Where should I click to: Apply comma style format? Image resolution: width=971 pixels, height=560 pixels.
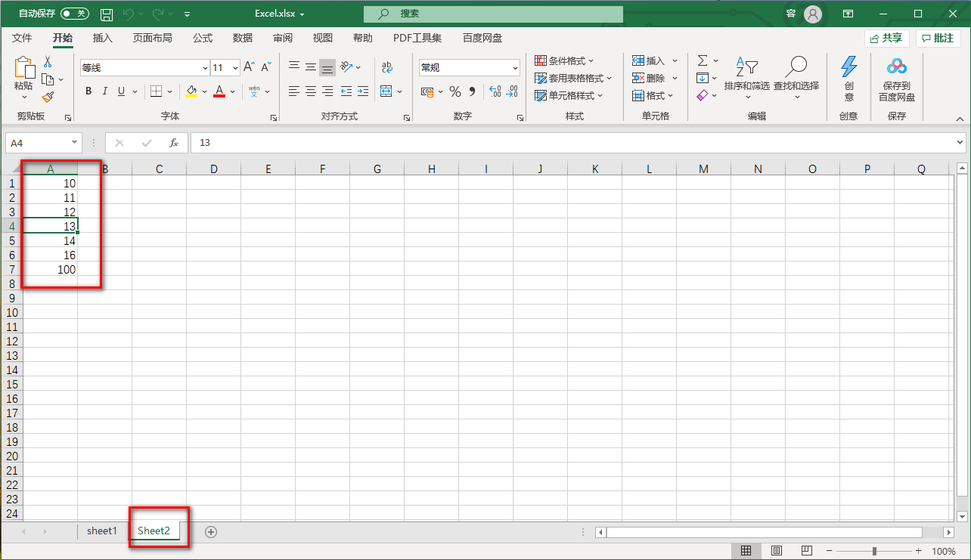pos(473,91)
